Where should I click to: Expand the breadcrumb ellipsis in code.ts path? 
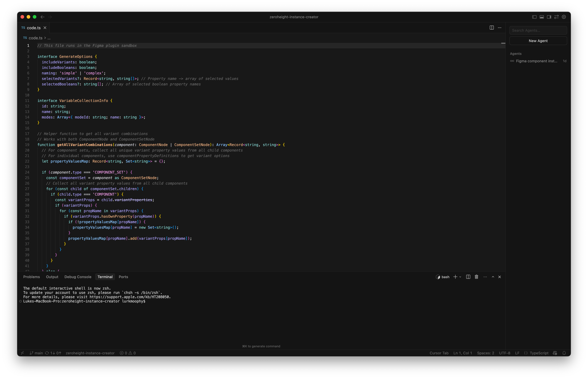pyautogui.click(x=49, y=38)
